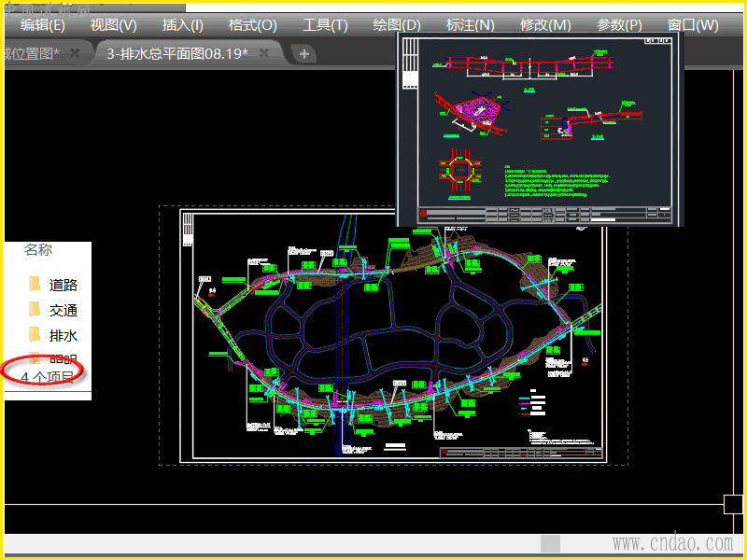Select the 排水 folder
The width and height of the screenshot is (747, 560).
point(52,335)
